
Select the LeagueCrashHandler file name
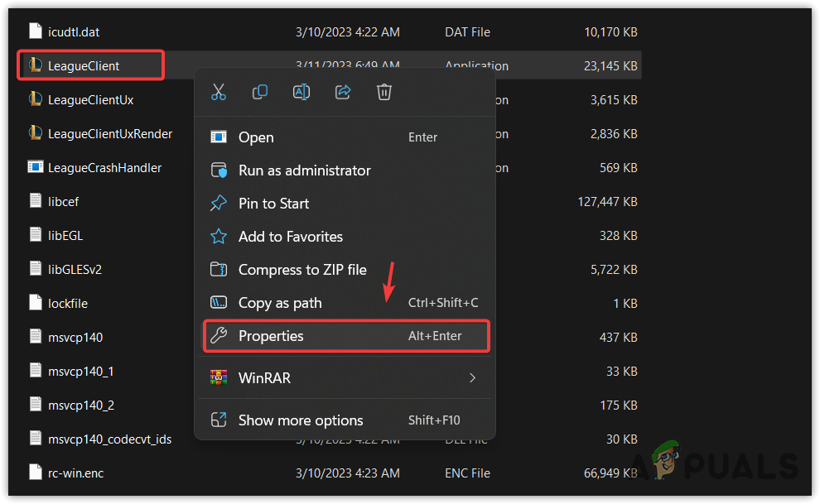104,168
